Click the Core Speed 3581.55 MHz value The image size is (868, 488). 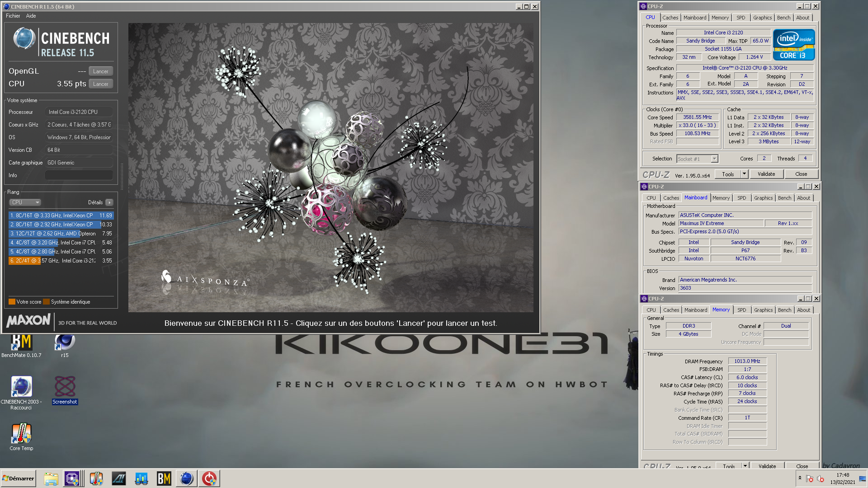click(x=697, y=117)
